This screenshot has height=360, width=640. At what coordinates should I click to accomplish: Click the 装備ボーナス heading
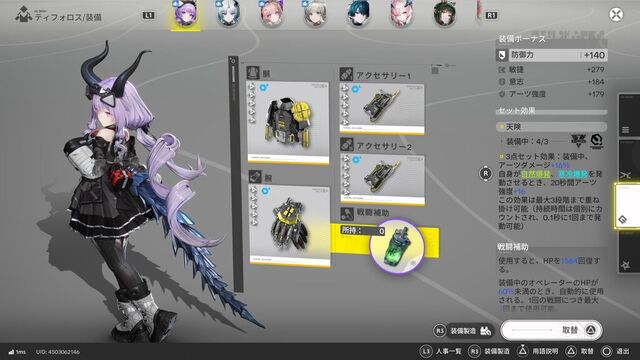click(x=522, y=39)
